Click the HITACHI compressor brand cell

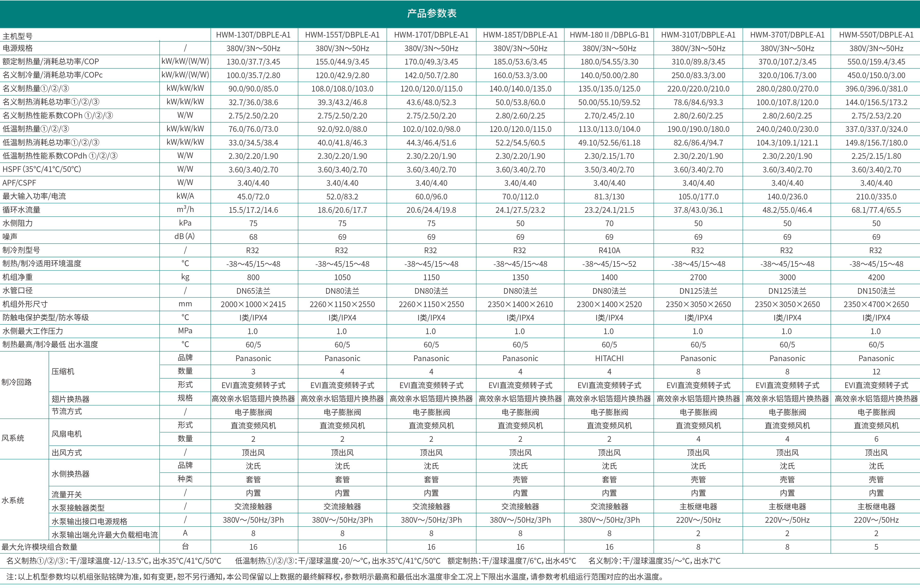tap(609, 359)
